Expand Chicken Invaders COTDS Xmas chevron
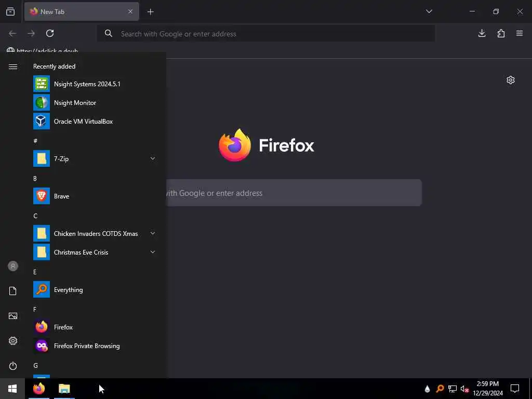The width and height of the screenshot is (532, 399). pos(153,233)
